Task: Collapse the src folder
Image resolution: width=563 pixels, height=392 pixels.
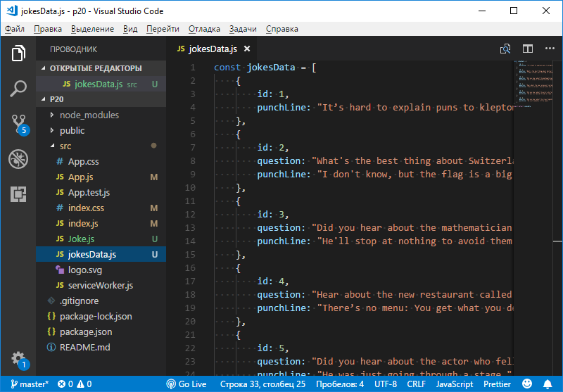Action: point(65,146)
